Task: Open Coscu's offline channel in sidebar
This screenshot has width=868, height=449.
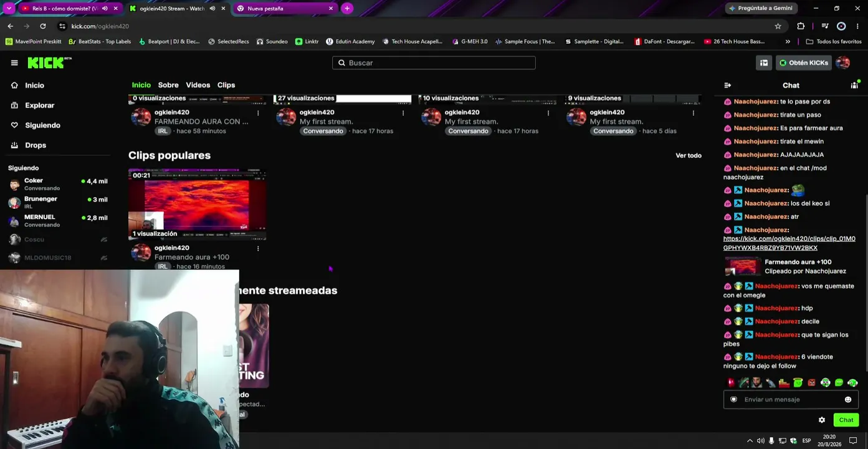Action: pyautogui.click(x=59, y=239)
